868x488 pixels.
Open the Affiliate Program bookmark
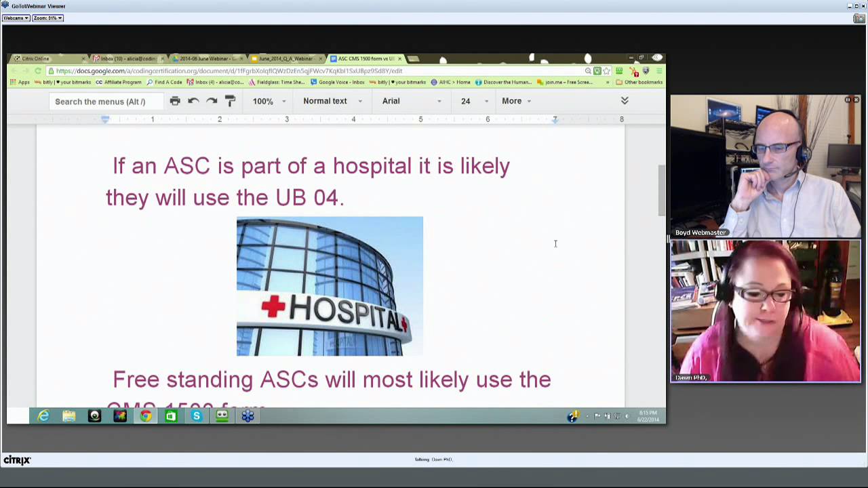point(118,82)
